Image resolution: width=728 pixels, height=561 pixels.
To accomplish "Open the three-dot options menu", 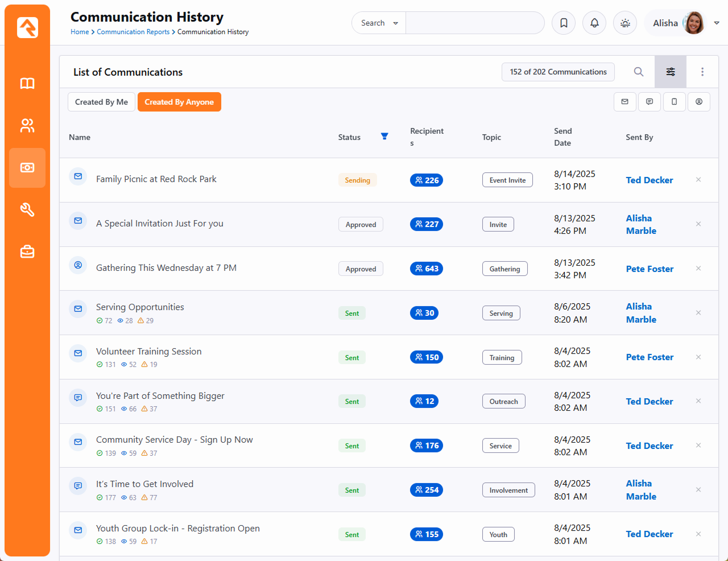I will click(x=702, y=72).
